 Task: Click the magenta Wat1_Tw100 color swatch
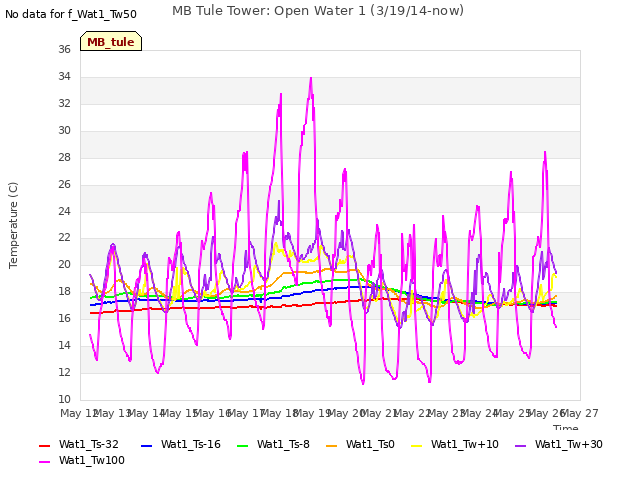pyautogui.click(x=44, y=462)
